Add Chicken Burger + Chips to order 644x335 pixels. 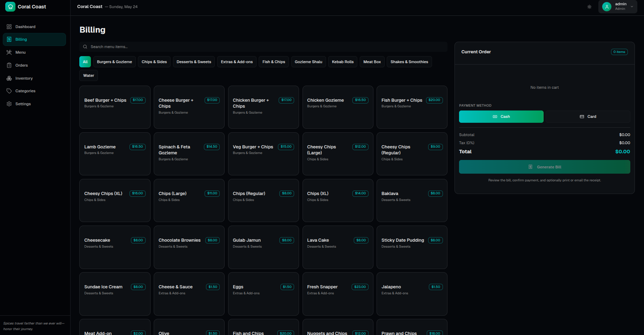tap(264, 107)
